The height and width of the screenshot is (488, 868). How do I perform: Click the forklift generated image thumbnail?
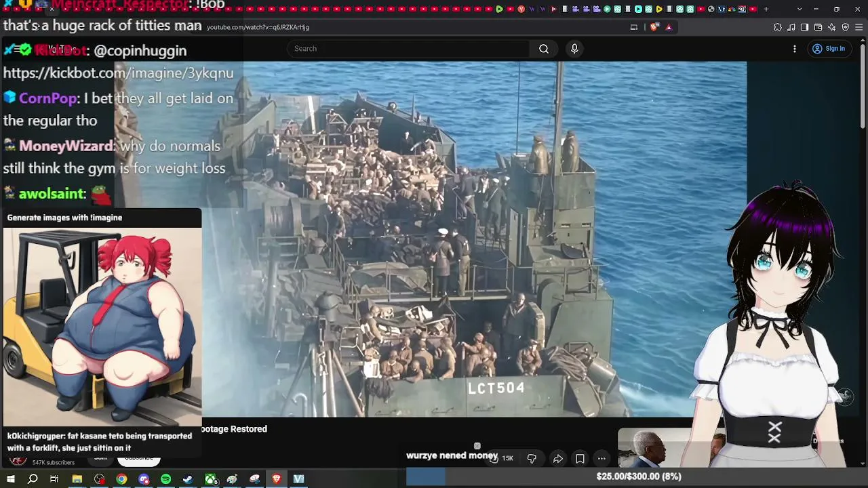tap(102, 327)
